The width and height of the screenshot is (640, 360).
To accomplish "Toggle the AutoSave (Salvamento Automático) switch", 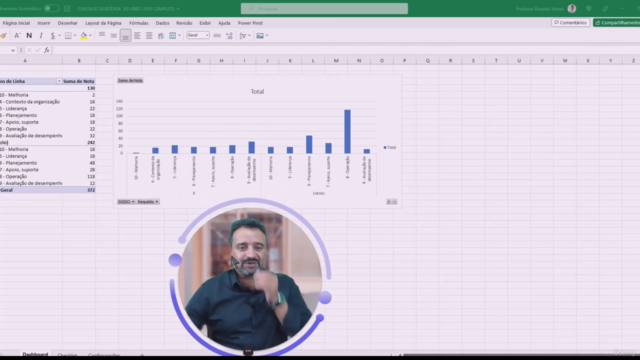I will (51, 8).
